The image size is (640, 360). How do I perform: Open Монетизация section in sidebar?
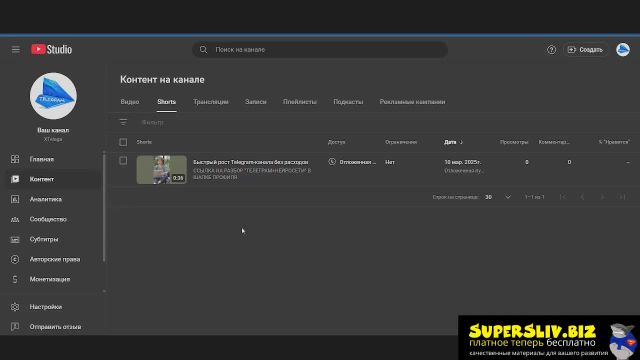[x=49, y=279]
